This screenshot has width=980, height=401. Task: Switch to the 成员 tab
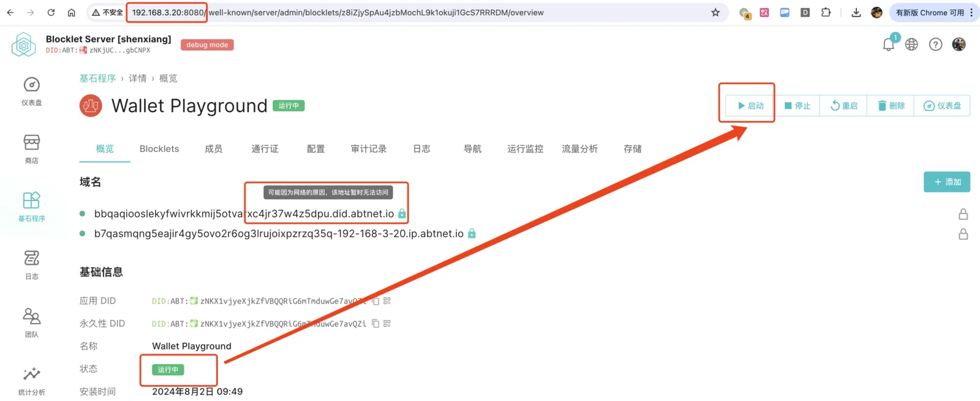coord(213,149)
